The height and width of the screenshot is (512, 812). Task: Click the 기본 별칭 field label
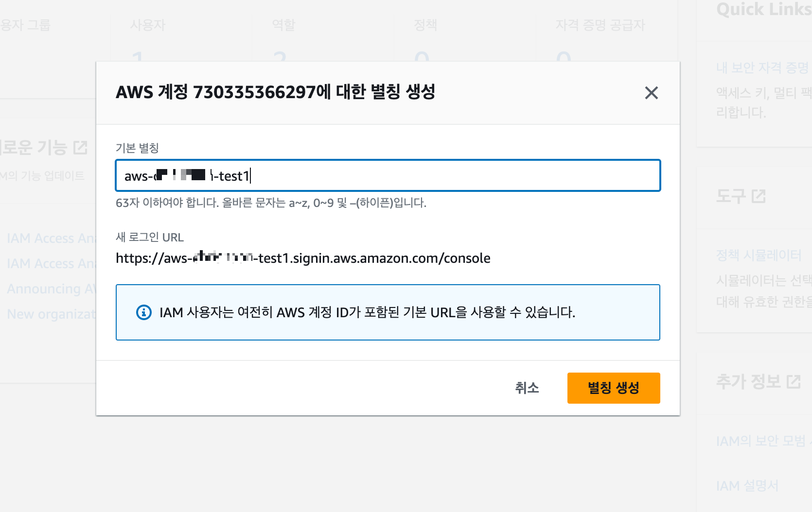[x=137, y=148]
